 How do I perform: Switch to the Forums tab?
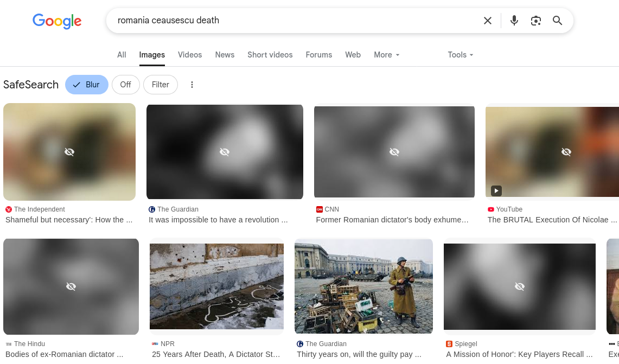tap(319, 55)
